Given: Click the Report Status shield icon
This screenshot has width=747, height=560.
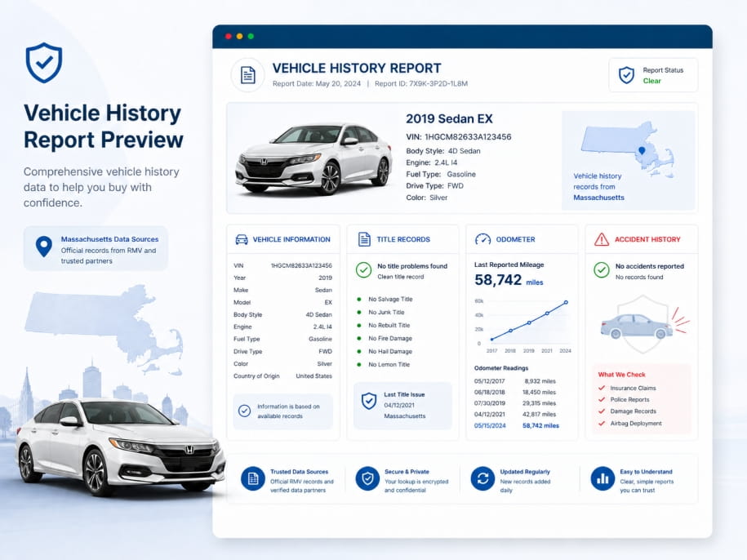Looking at the screenshot, I should pos(626,75).
